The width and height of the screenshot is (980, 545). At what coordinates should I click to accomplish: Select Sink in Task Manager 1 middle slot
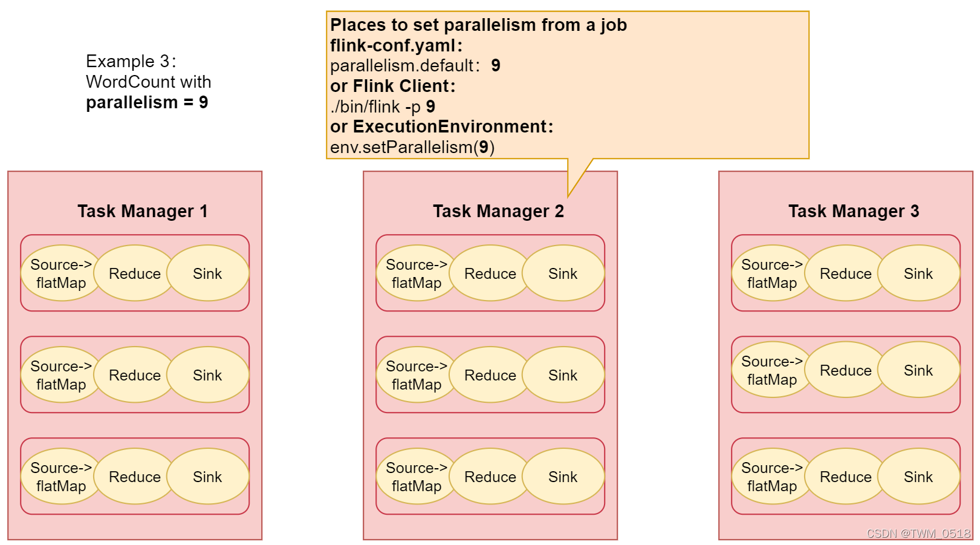[207, 375]
